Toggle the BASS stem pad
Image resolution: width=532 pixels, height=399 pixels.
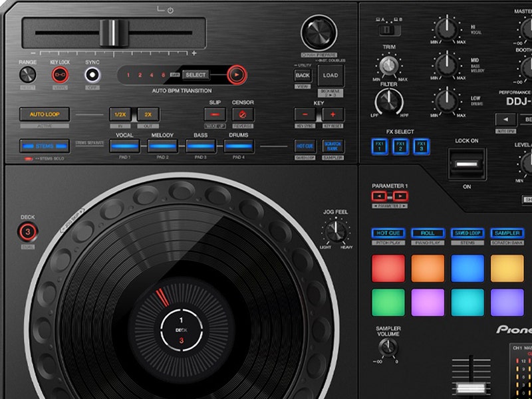pyautogui.click(x=201, y=146)
